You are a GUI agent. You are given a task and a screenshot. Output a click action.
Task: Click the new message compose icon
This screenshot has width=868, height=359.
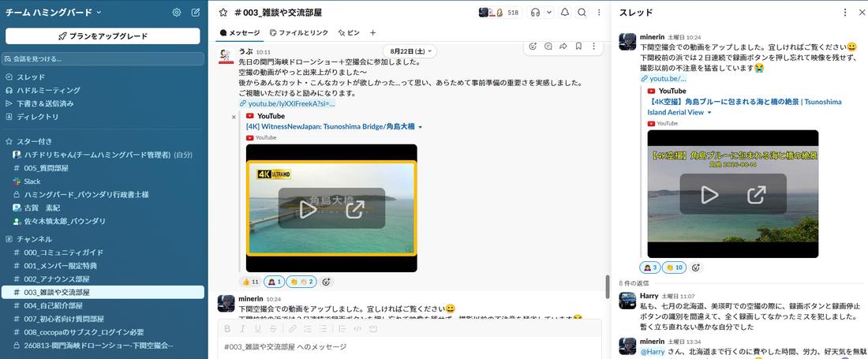click(x=196, y=12)
